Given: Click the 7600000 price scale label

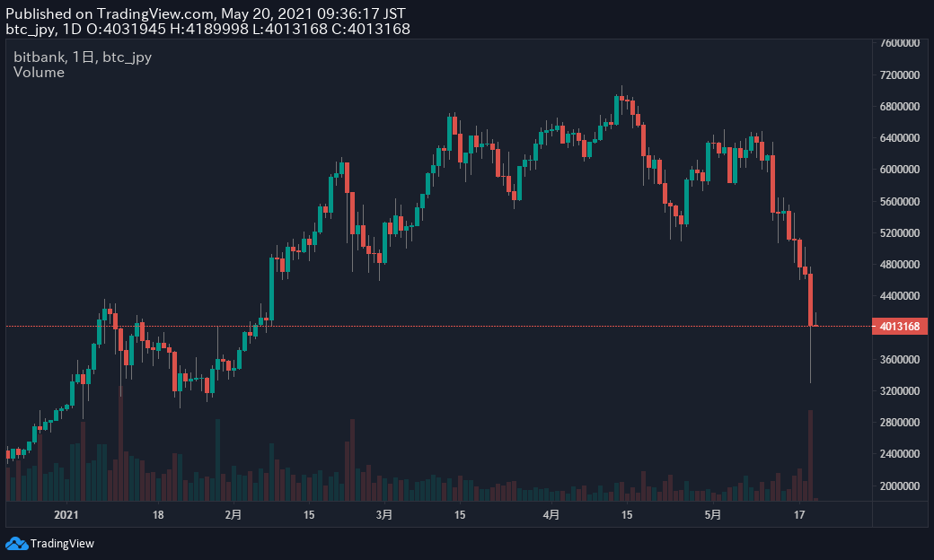Looking at the screenshot, I should tap(898, 43).
